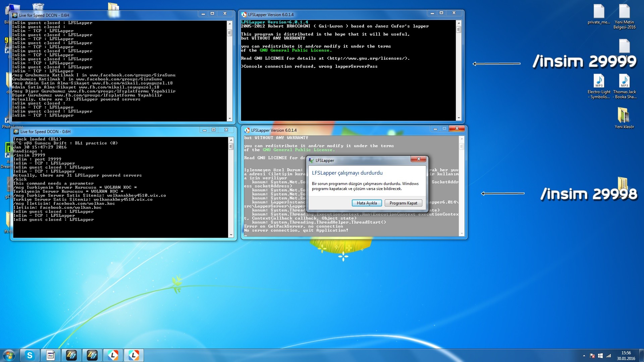Minimize the top LFSLapper window
The image size is (644, 362).
tap(432, 13)
